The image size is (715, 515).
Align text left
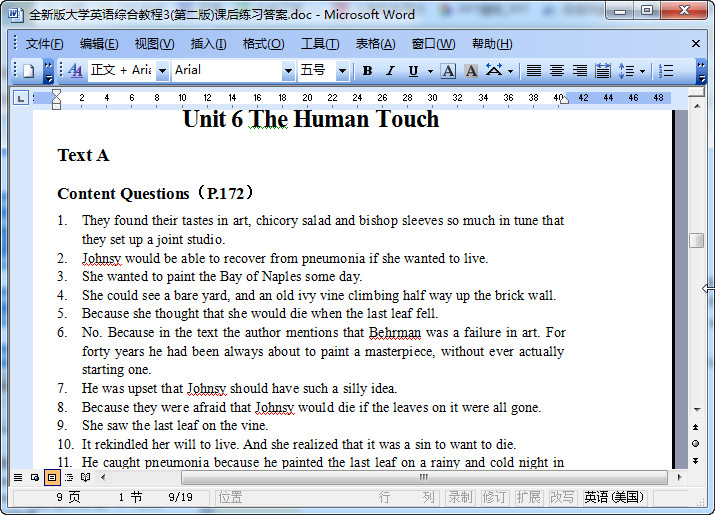534,71
